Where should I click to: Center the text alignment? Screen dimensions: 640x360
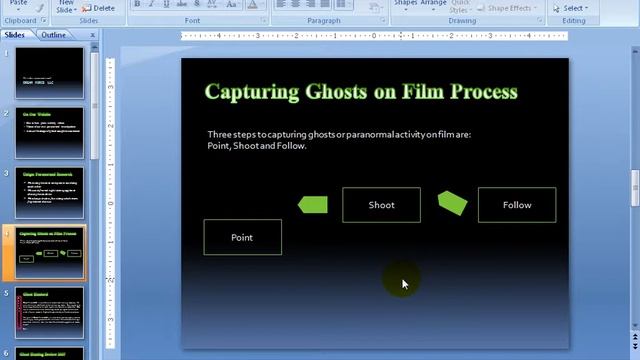pos(296,4)
